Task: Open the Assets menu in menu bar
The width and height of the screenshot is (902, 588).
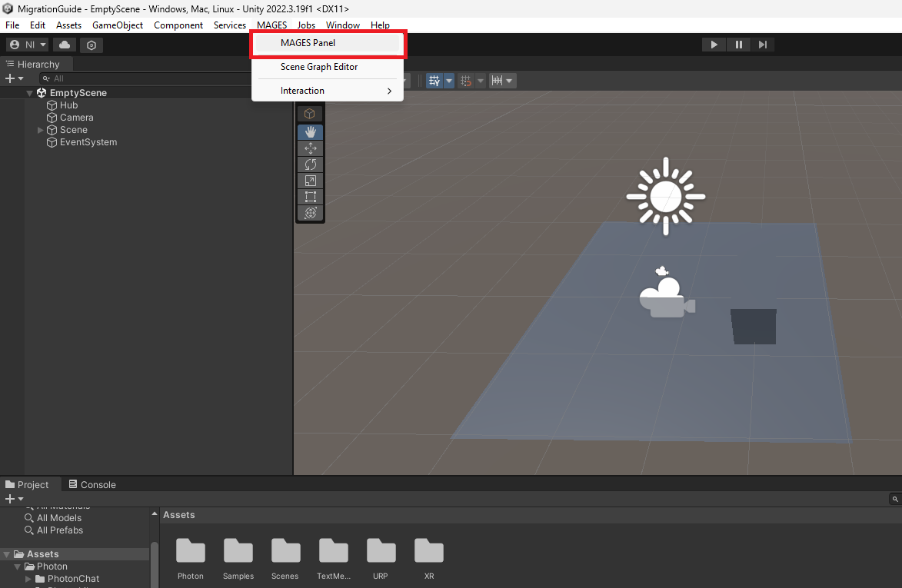Action: tap(68, 25)
